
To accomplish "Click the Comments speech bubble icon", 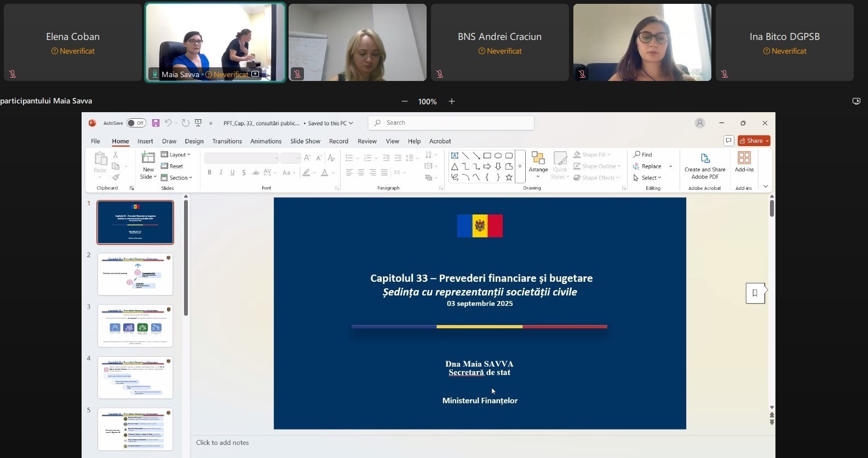I will coord(728,141).
